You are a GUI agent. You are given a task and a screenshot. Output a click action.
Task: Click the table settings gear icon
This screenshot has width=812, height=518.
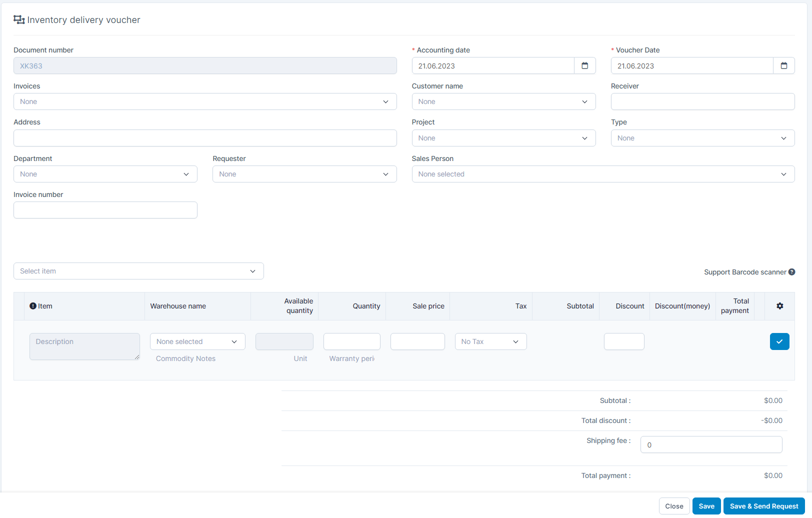(x=779, y=306)
